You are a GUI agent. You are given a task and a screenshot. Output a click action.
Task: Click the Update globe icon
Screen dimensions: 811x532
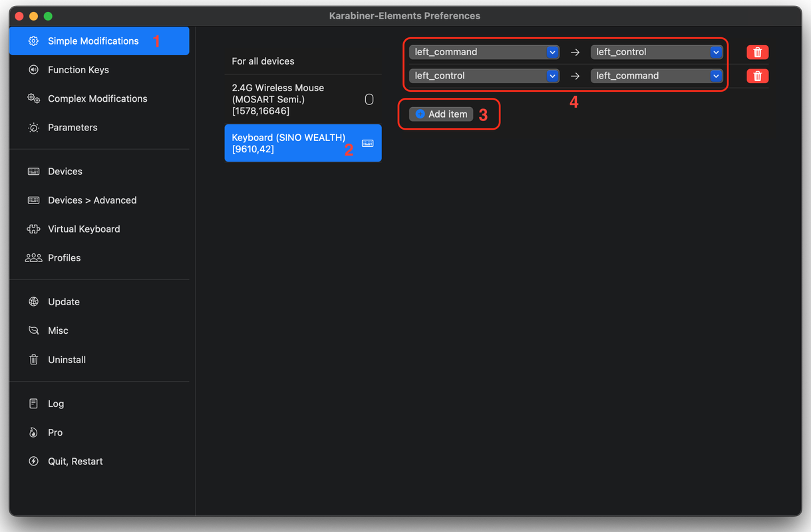pyautogui.click(x=33, y=302)
